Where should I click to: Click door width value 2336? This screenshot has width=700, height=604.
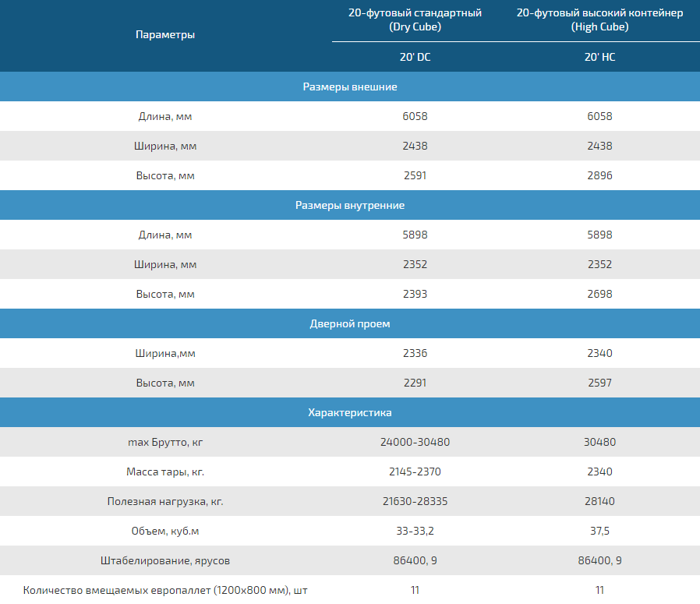point(415,354)
